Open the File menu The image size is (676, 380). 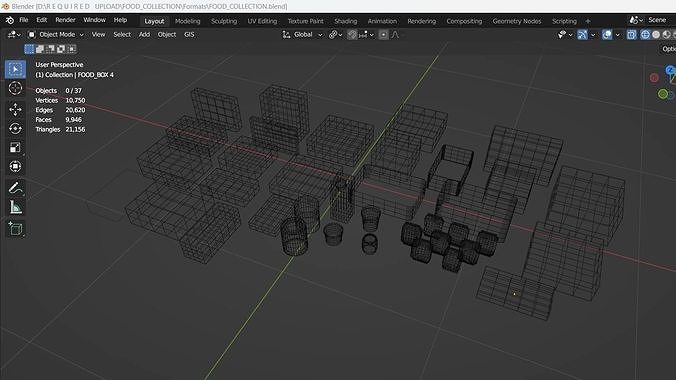click(24, 20)
